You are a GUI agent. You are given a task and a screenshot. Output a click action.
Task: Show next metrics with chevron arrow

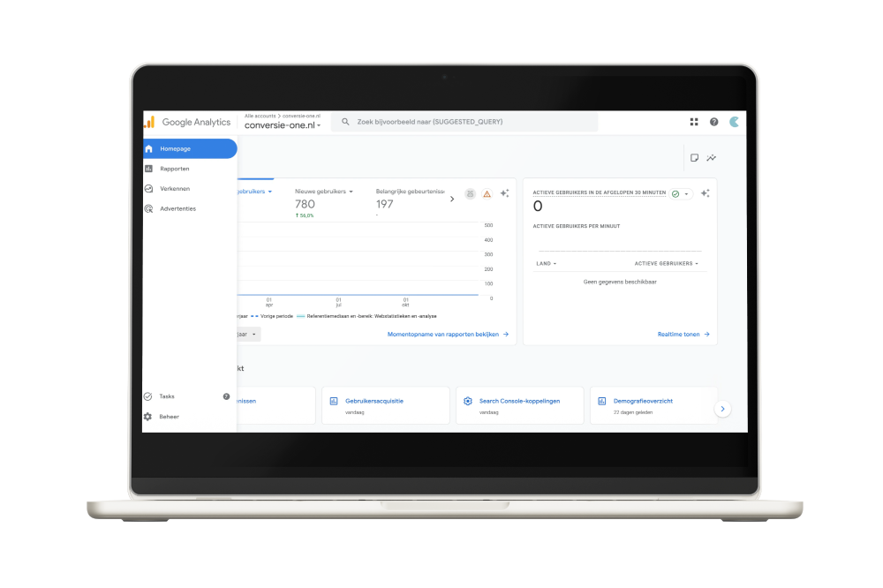click(451, 199)
